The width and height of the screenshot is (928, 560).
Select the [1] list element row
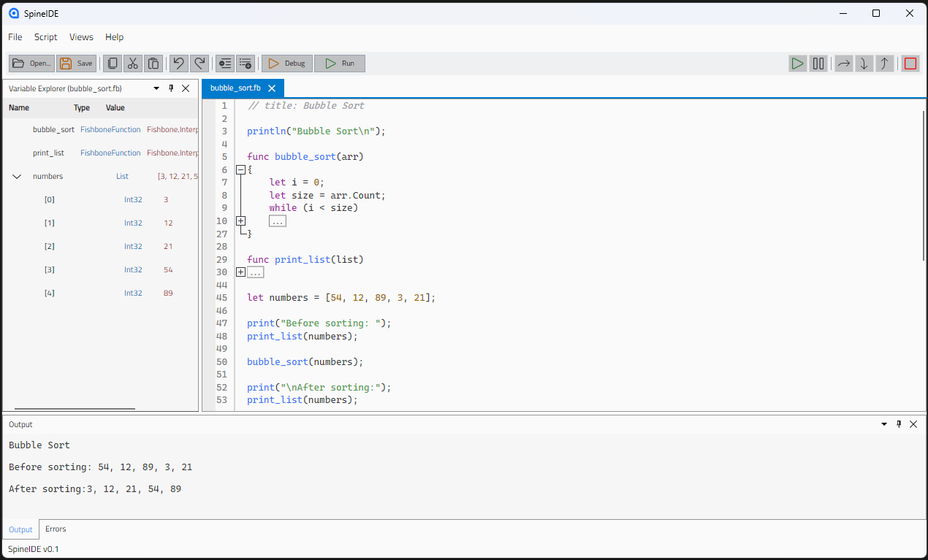(x=101, y=223)
